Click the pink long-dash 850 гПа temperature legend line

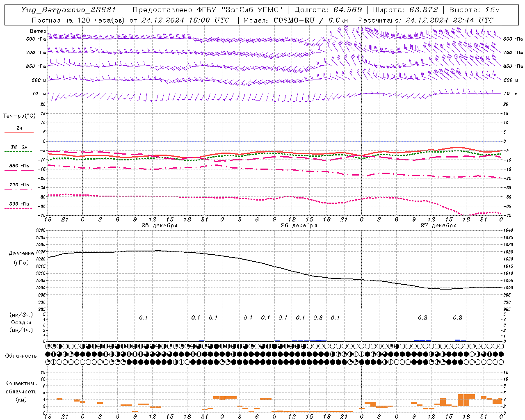click(x=19, y=170)
